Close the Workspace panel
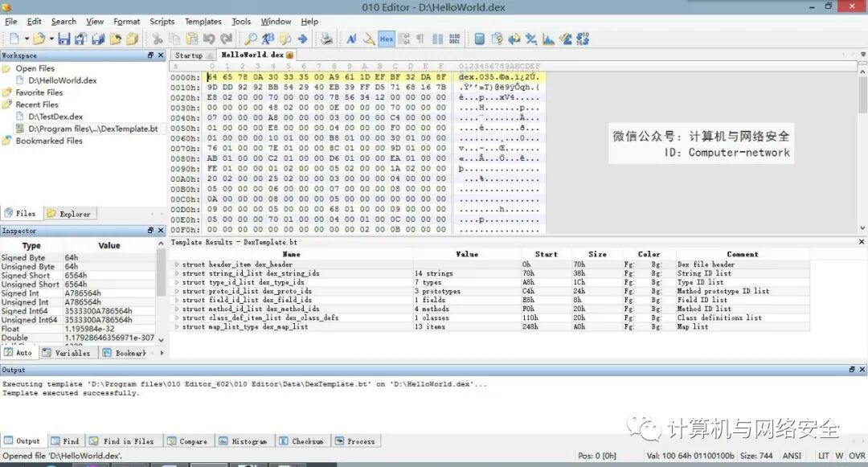Screen dimensions: 868x467 pyautogui.click(x=161, y=55)
